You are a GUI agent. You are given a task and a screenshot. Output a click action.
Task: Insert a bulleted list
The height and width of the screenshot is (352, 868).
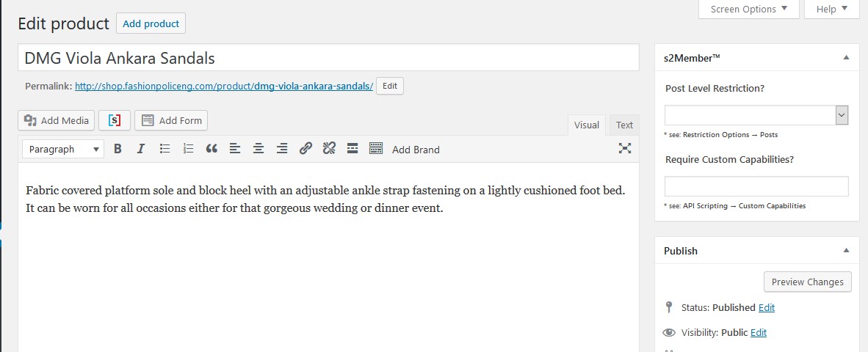pyautogui.click(x=164, y=149)
